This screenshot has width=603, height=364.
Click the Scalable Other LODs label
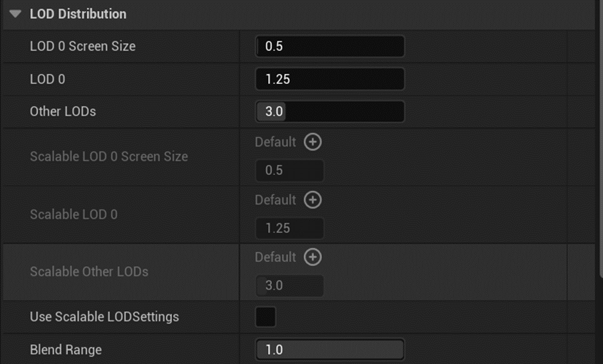tap(89, 272)
